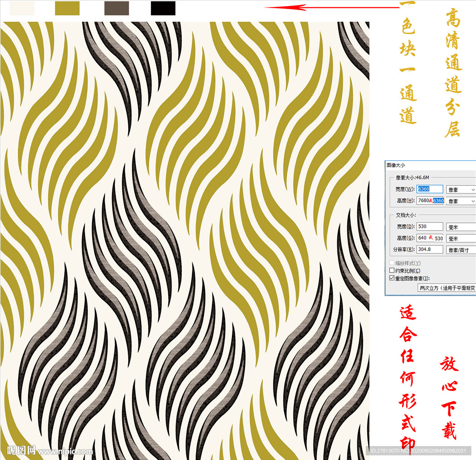Open the document width unit dropdown 毫米
Screen dimensions: 476x460
(461, 227)
